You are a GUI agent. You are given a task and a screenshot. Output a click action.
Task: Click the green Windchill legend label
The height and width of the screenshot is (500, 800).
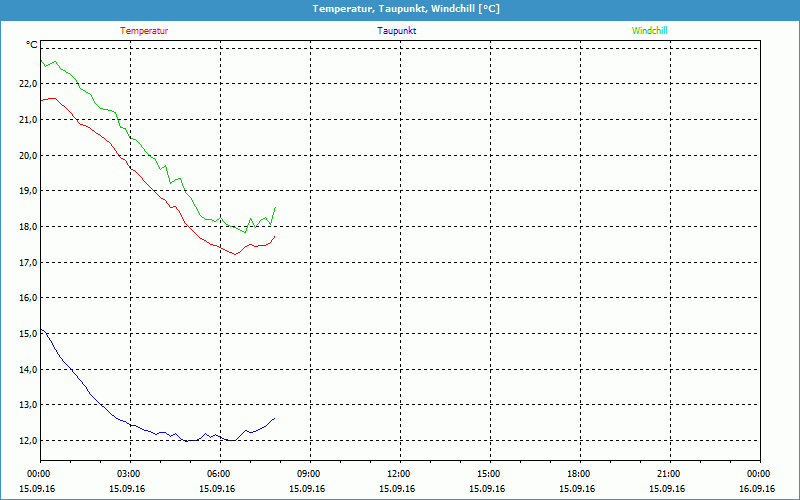(649, 31)
